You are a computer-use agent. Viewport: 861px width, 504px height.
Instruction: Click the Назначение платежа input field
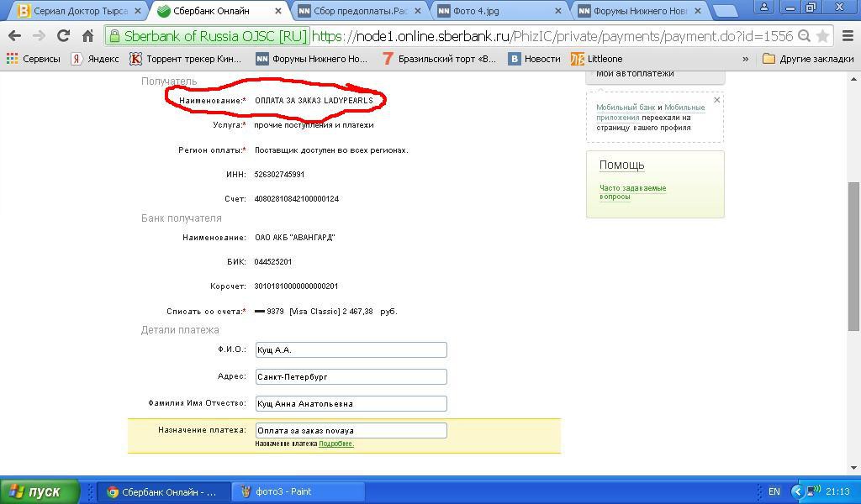351,431
